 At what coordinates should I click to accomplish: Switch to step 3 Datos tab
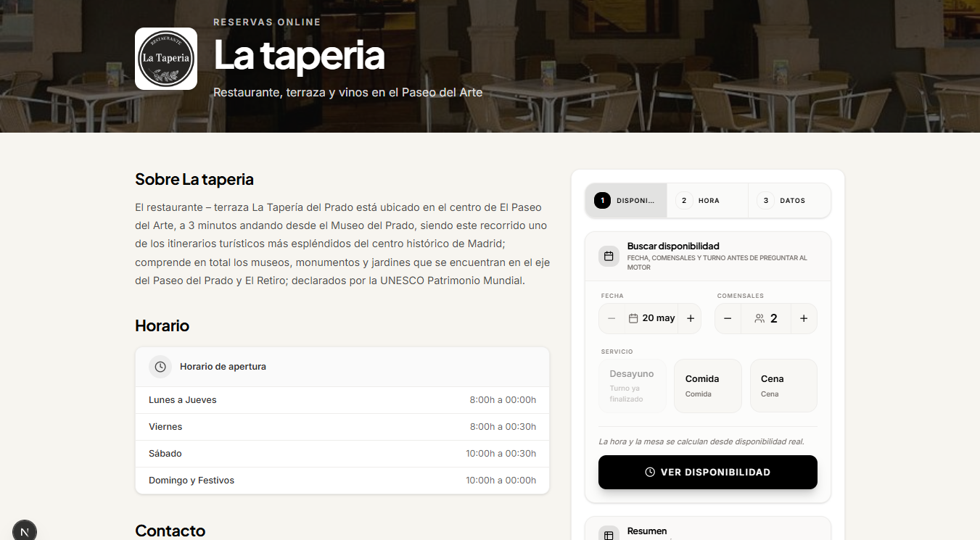(x=789, y=201)
